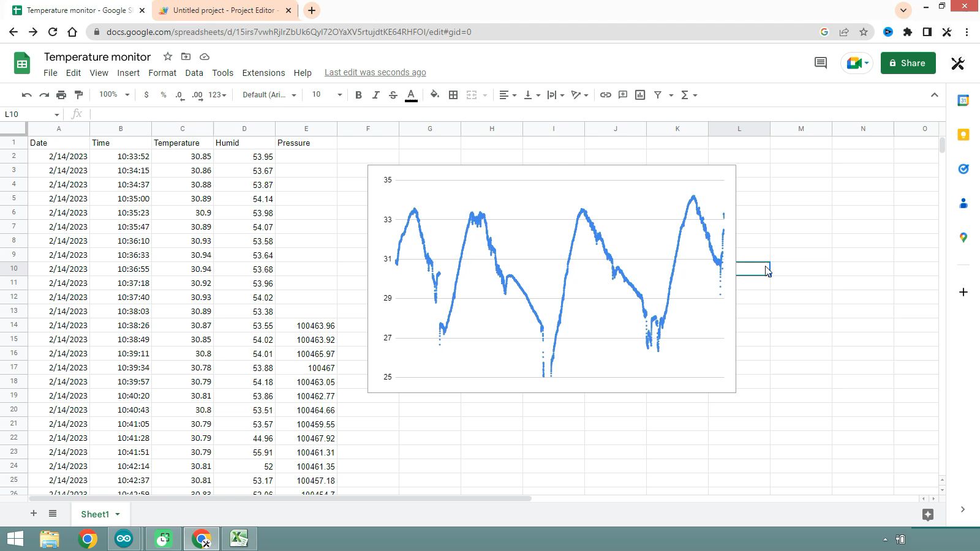The height and width of the screenshot is (551, 980).
Task: Open the text color picker
Action: tap(411, 95)
